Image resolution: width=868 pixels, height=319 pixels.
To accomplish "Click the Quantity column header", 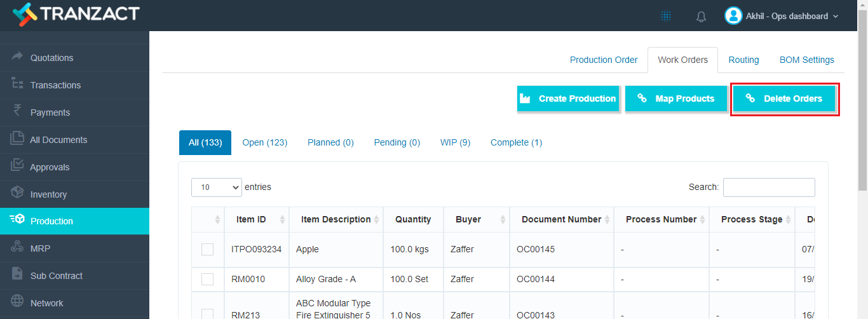I will click(413, 219).
